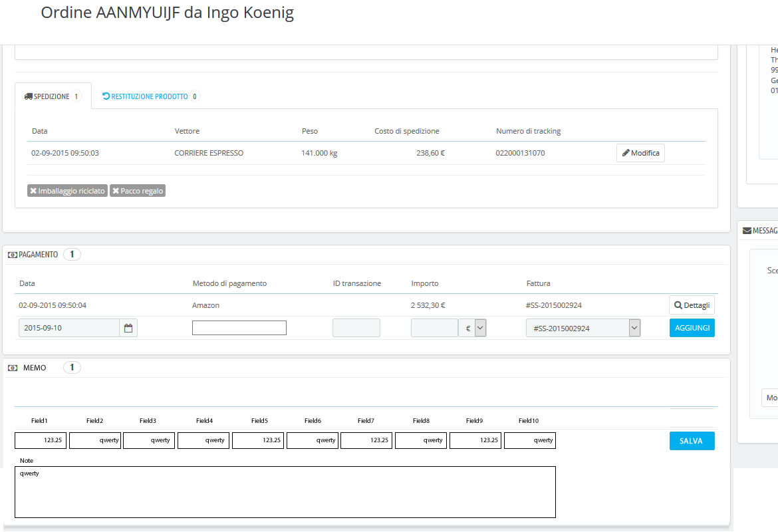
Task: Click payment date 02-09-2015 09:50:04
Action: coord(53,305)
